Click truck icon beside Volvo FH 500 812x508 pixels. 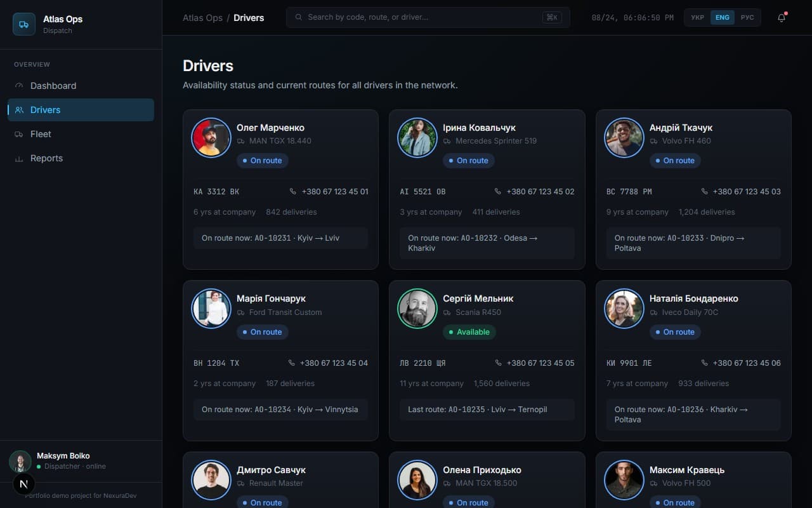[x=654, y=483]
